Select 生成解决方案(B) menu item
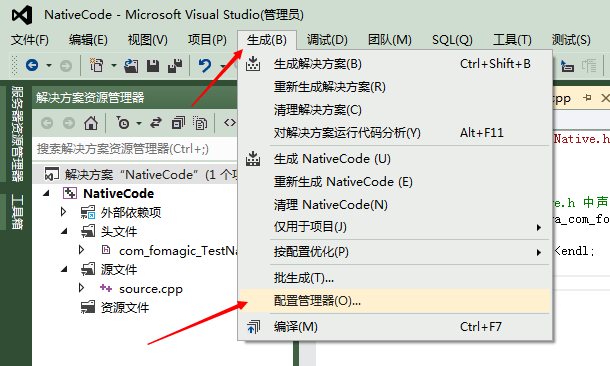The height and width of the screenshot is (366, 610). [x=394, y=64]
